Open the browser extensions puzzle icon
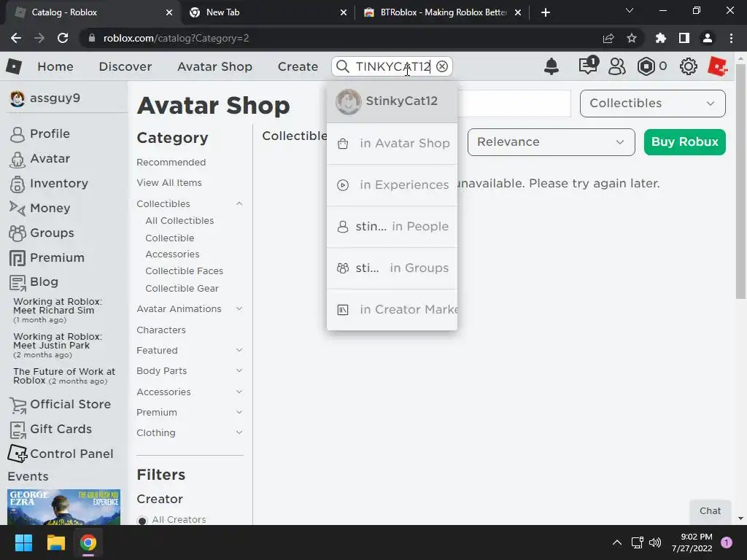Screen dimensions: 747x560 click(661, 38)
